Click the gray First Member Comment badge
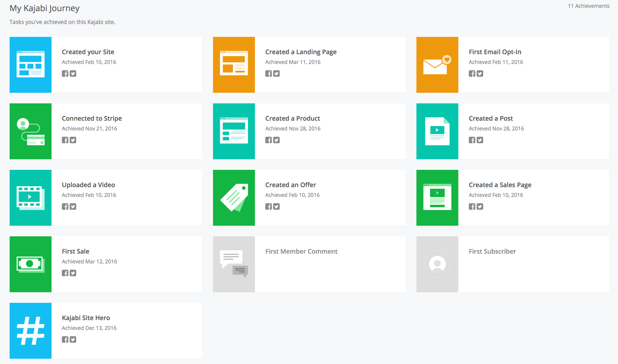Screen dimensions: 618x364 click(234, 264)
